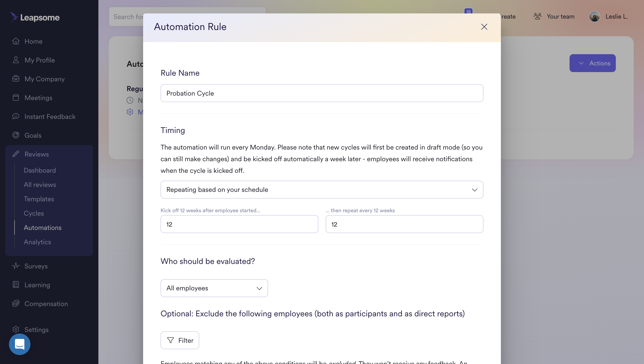Click the Leapsome logo
This screenshot has height=364, width=644.
[35, 17]
